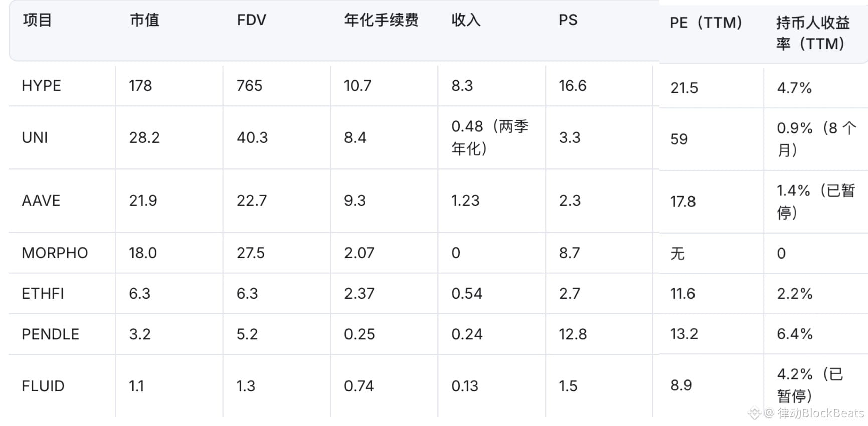Click the FDV column header
The height and width of the screenshot is (426, 868).
(x=251, y=20)
